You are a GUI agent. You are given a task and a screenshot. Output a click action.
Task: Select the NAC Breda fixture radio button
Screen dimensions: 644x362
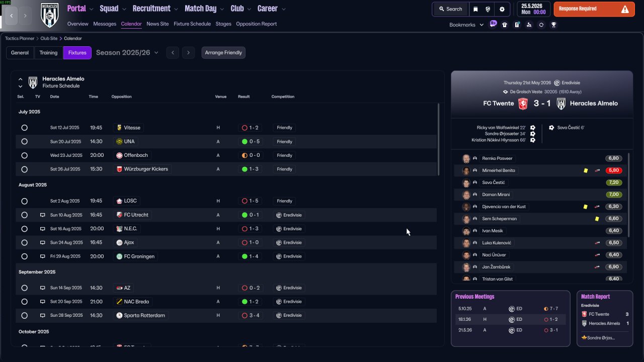(24, 302)
